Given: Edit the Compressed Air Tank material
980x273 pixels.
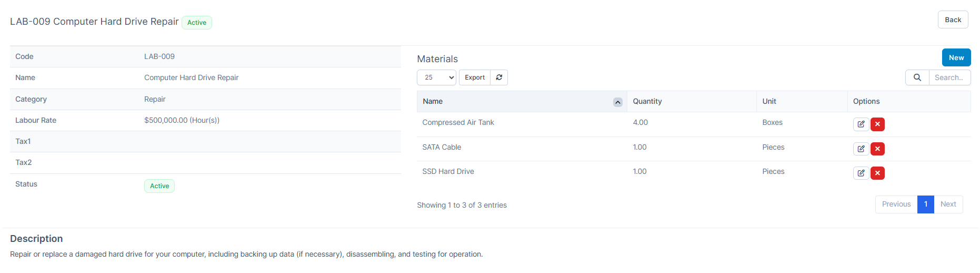Looking at the screenshot, I should click(861, 124).
